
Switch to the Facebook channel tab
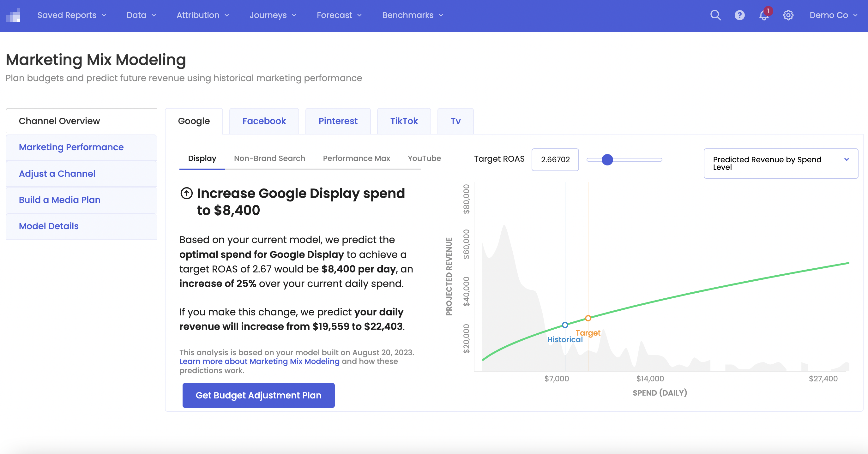pos(264,121)
